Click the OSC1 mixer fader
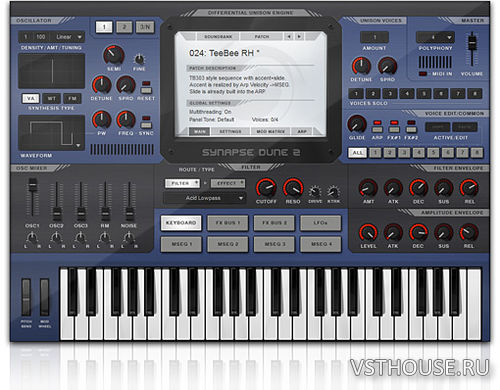500x390 pixels. pyautogui.click(x=32, y=185)
